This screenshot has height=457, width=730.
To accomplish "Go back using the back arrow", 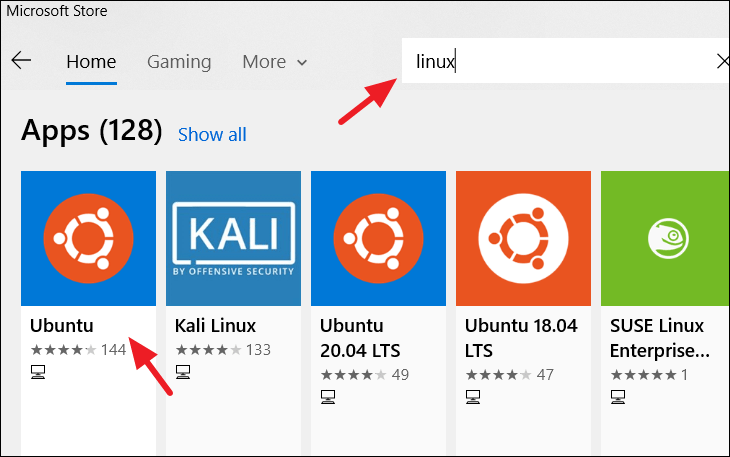I will tap(21, 60).
